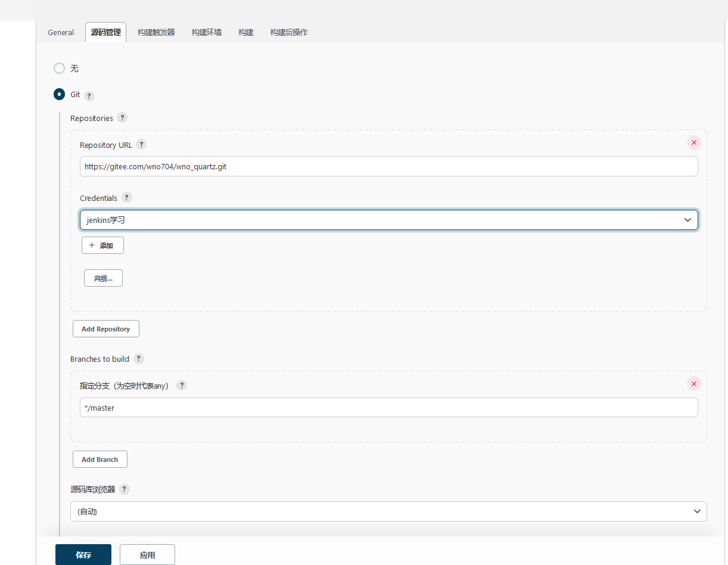Focus the Repository URL text field
The width and height of the screenshot is (728, 565).
[388, 167]
